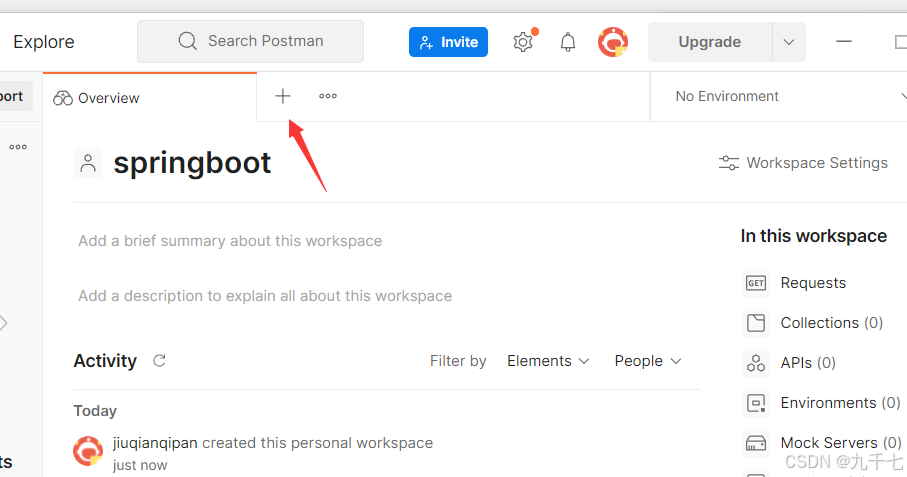907x477 pixels.
Task: Open sidebar three-dot options menu
Action: click(18, 147)
